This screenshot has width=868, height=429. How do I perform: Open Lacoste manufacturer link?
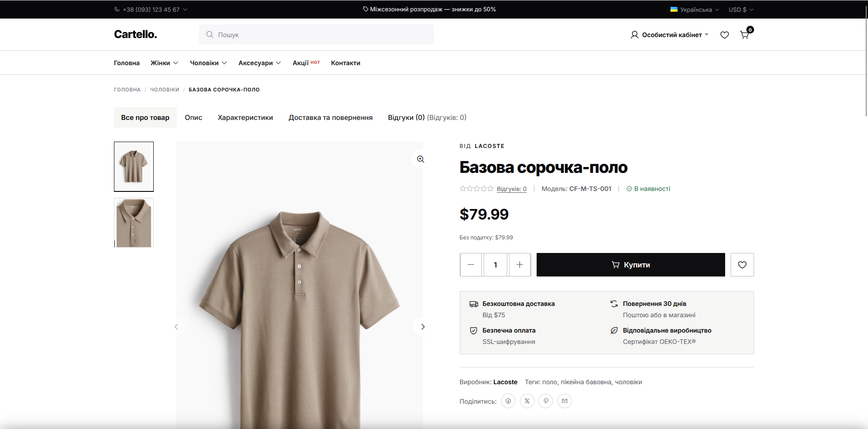[x=505, y=382]
